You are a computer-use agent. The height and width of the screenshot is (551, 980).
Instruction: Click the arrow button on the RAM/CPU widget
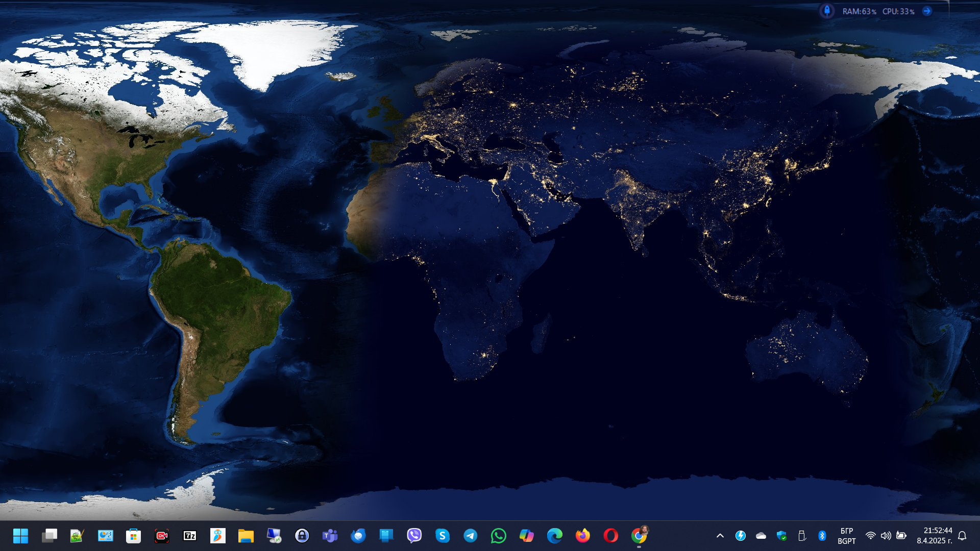(x=927, y=11)
